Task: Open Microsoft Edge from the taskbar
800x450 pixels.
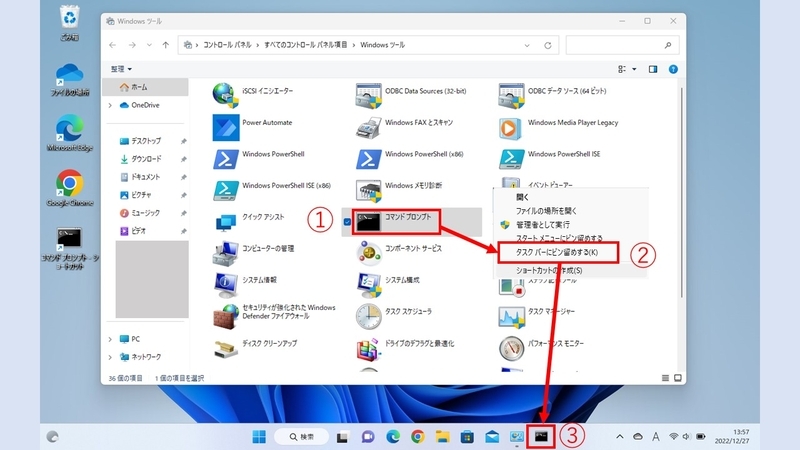Action: pyautogui.click(x=393, y=437)
